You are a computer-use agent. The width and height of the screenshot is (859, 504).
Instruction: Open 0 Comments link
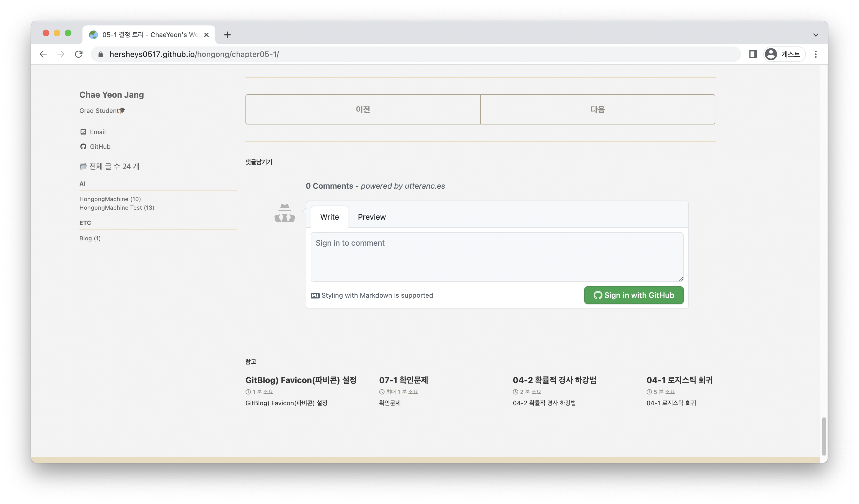tap(329, 186)
